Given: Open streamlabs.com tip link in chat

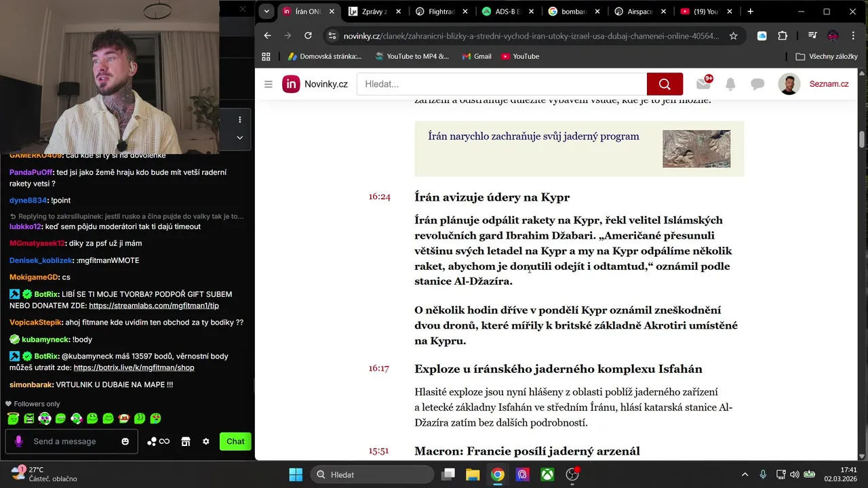Looking at the screenshot, I should coord(154,306).
